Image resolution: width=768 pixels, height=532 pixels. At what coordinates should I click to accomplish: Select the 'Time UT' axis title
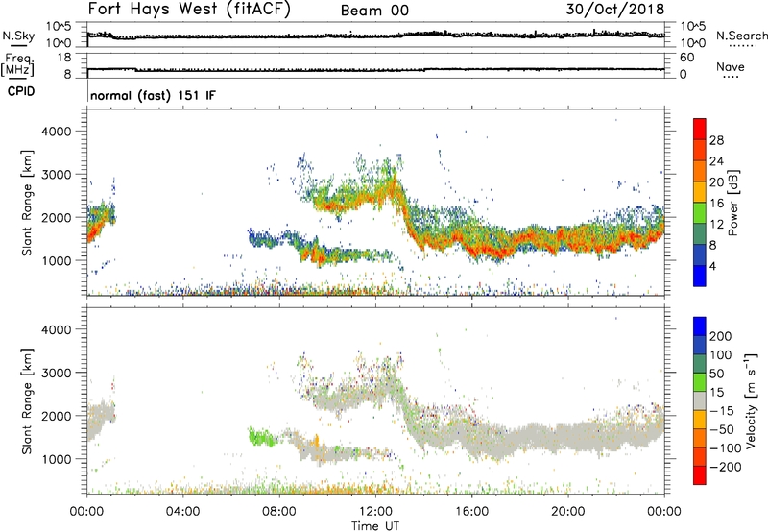(375, 526)
